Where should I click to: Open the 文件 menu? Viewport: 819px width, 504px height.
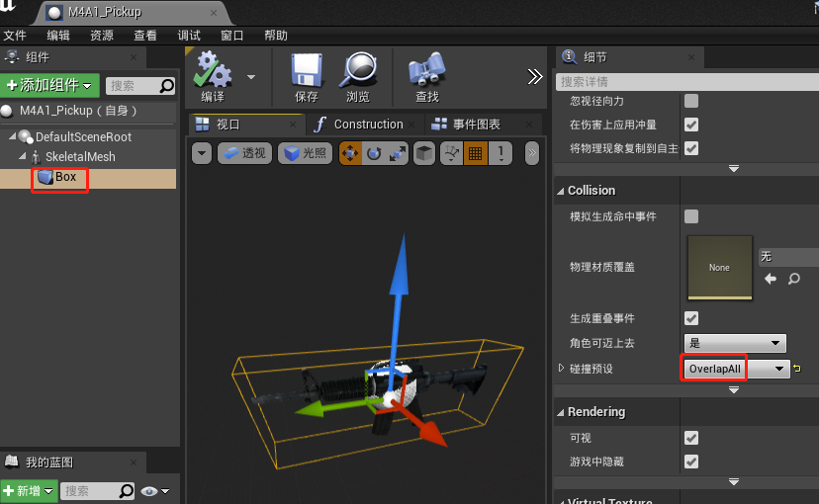(x=15, y=36)
